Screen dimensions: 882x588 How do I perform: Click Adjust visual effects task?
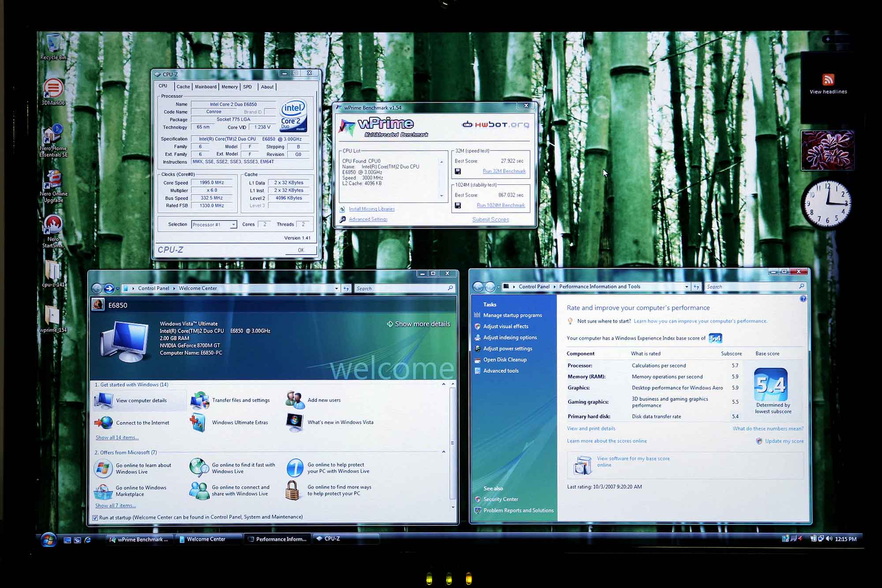(505, 326)
